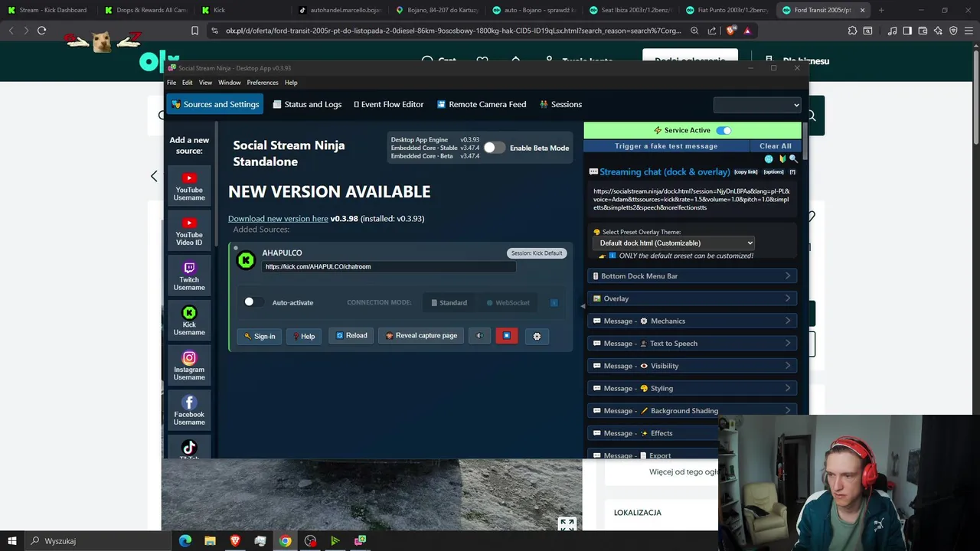Expand the Overlay section

pos(692,298)
